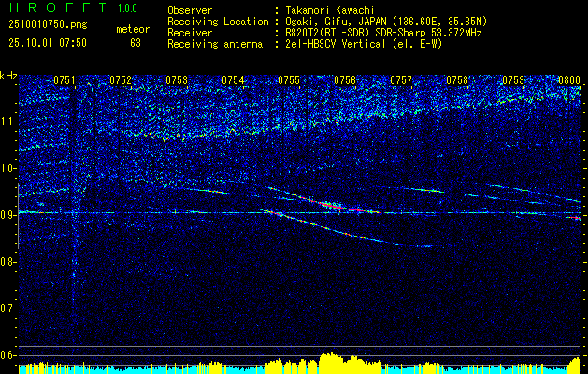The image size is (588, 374).
Task: Click the 0.6 kHz frequency label
Action: [x=7, y=355]
